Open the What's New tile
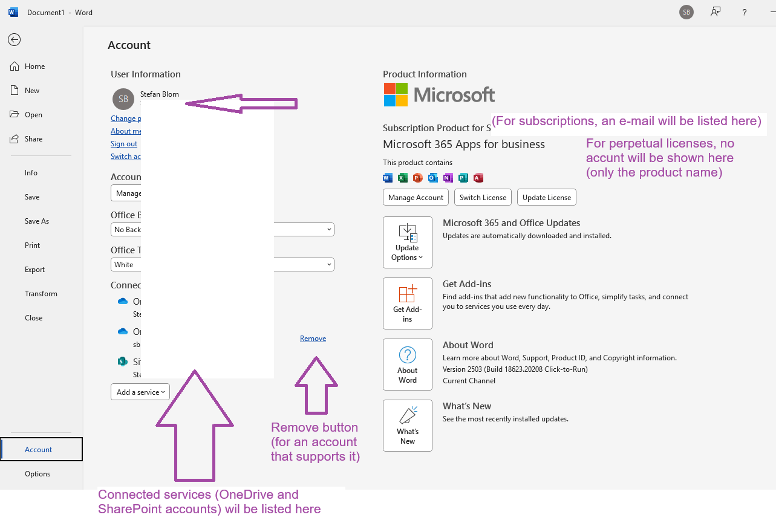Screen dimensions: 776x532 tap(408, 426)
